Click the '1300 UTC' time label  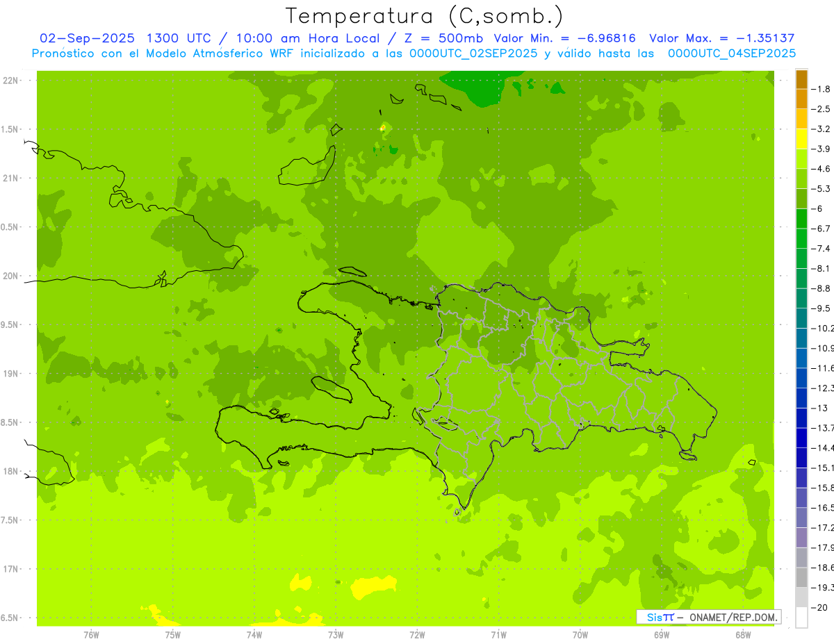(180, 38)
